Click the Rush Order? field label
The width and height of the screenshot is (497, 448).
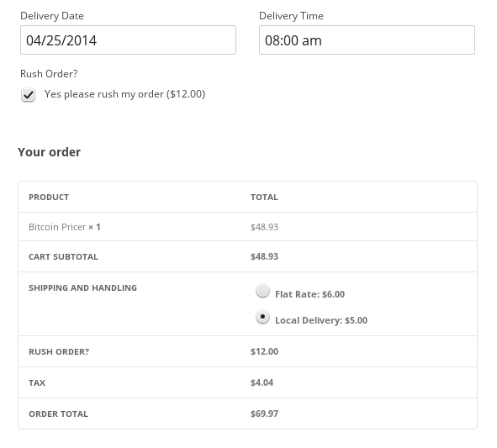tap(49, 74)
